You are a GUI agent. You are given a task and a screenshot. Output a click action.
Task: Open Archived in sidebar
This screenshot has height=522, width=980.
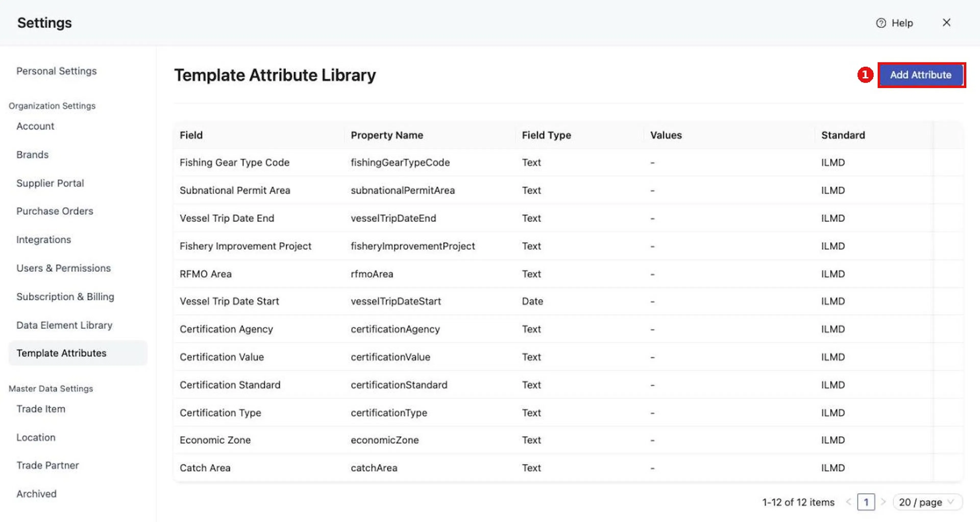tap(36, 494)
